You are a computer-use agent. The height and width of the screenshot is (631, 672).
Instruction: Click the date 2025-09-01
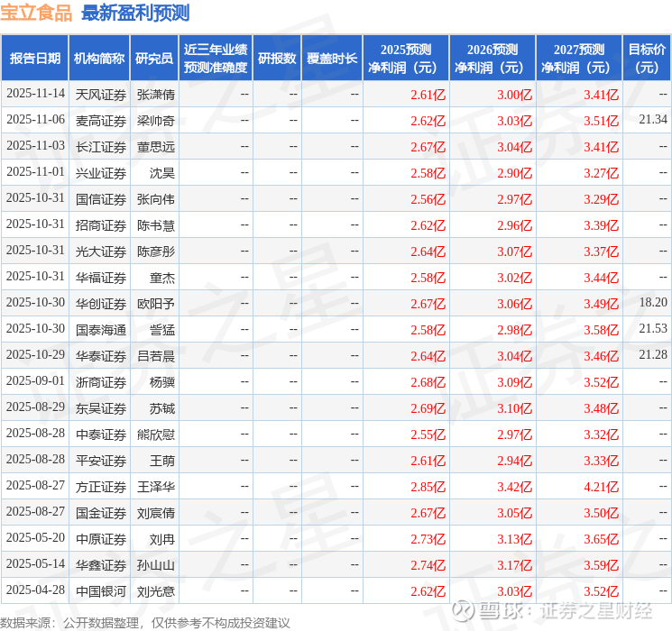[35, 380]
